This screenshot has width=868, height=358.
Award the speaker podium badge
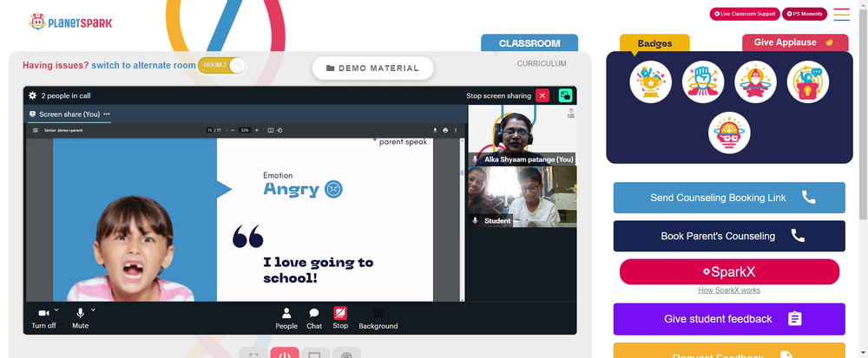coord(808,81)
